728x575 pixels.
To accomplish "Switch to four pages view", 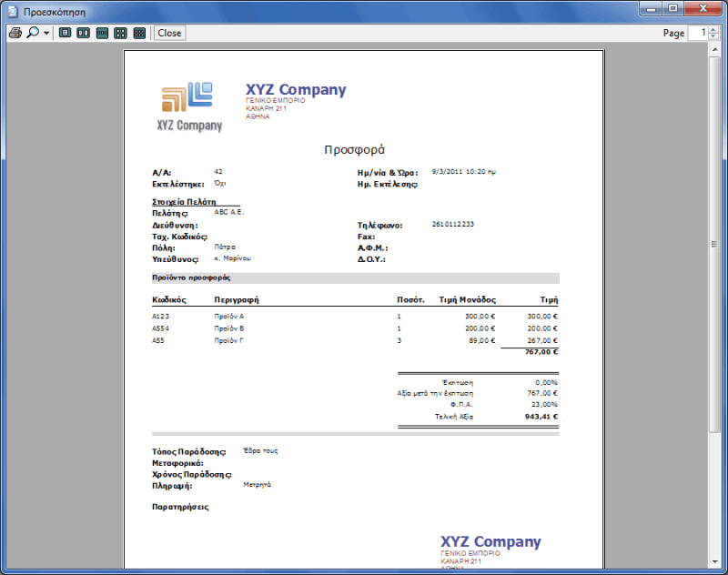I will pyautogui.click(x=120, y=33).
